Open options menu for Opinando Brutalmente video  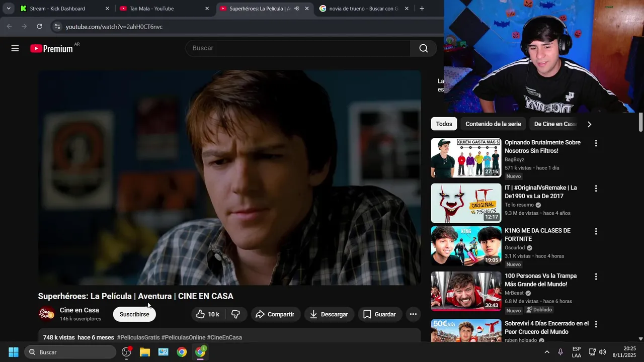tap(596, 143)
